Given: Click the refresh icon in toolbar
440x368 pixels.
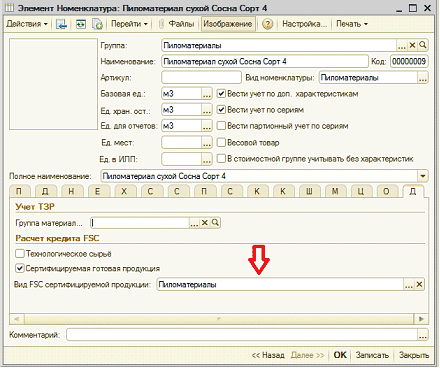Looking at the screenshot, I should [x=81, y=24].
